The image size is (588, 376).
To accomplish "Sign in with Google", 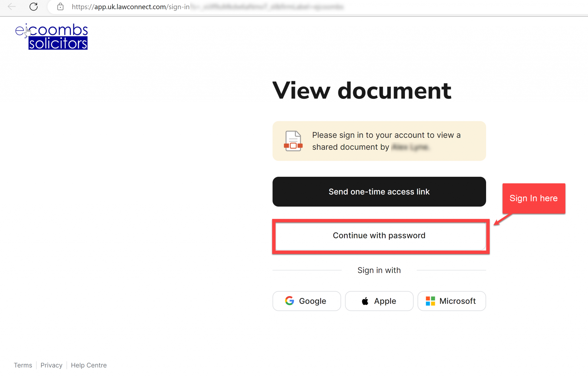I will (306, 301).
